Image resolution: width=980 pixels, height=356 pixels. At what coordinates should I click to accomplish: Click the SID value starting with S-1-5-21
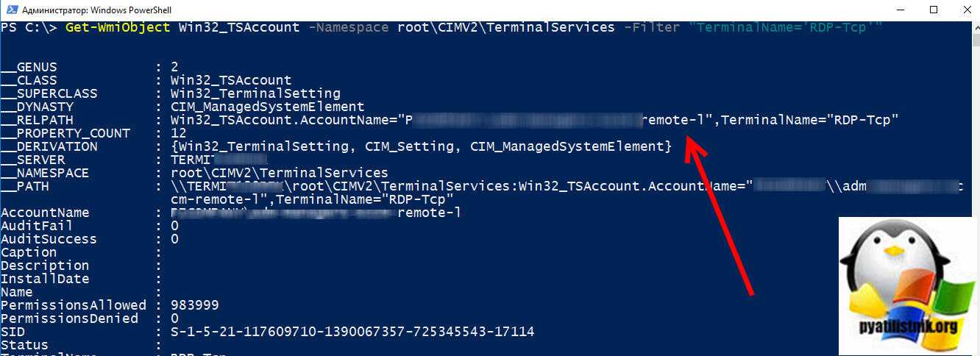[x=352, y=332]
